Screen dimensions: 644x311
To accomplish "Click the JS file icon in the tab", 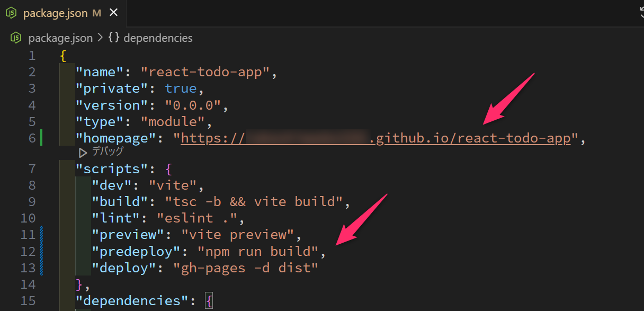I will [12, 14].
